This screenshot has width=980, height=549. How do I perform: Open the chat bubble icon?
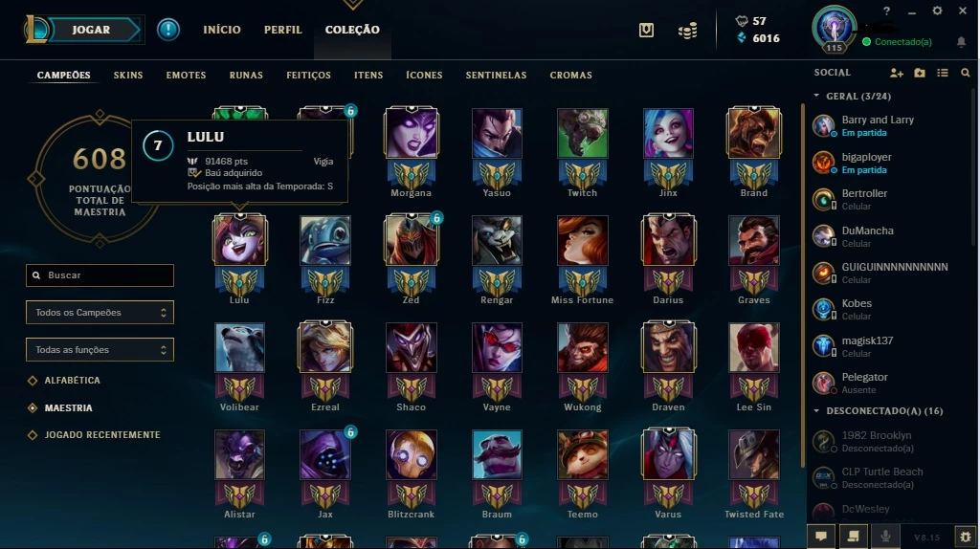pyautogui.click(x=821, y=537)
